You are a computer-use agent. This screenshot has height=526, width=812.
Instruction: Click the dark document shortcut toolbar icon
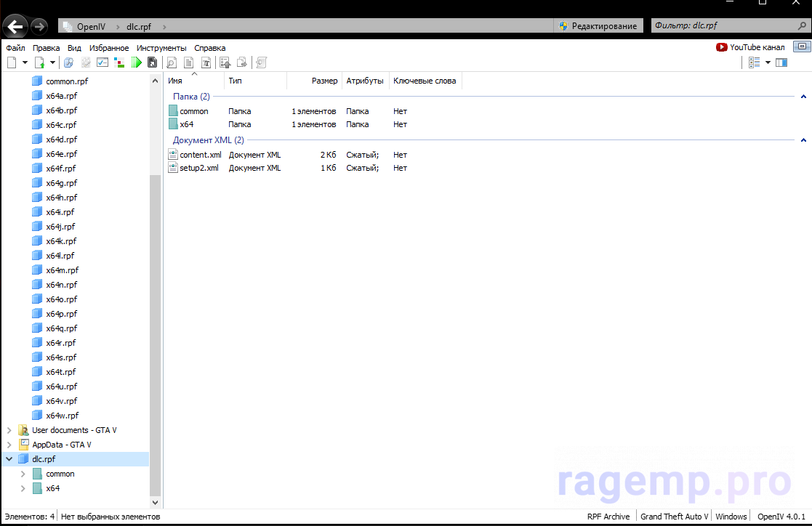point(152,62)
